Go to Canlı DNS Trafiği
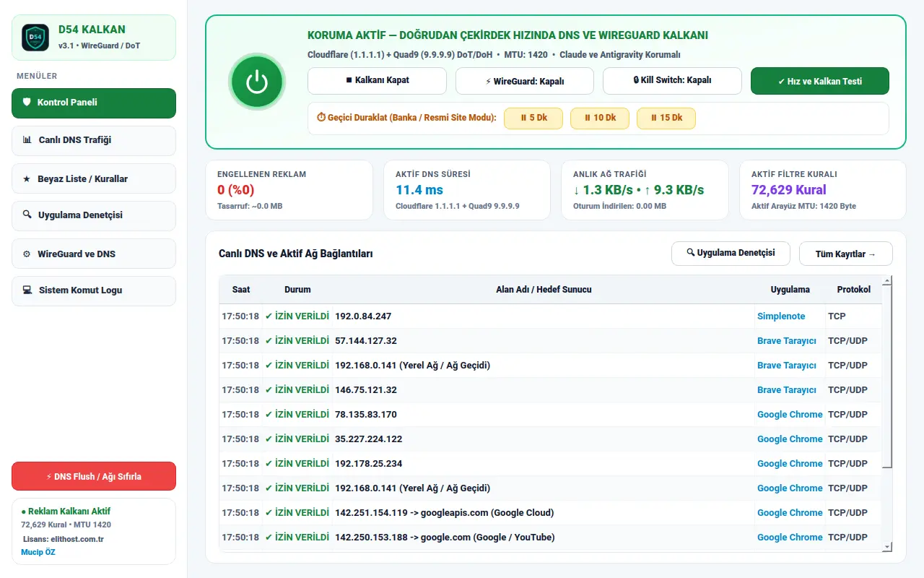Viewport: 924px width, 578px height. [x=94, y=140]
